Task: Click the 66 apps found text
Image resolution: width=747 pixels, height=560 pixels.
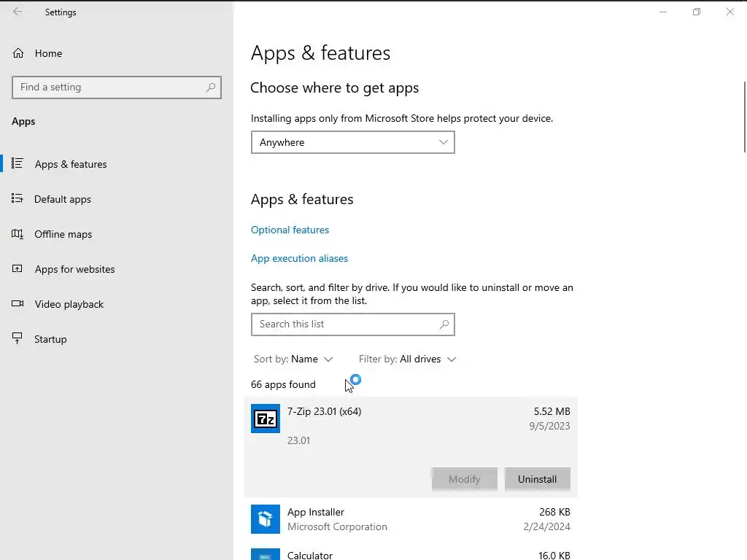Action: (x=283, y=385)
